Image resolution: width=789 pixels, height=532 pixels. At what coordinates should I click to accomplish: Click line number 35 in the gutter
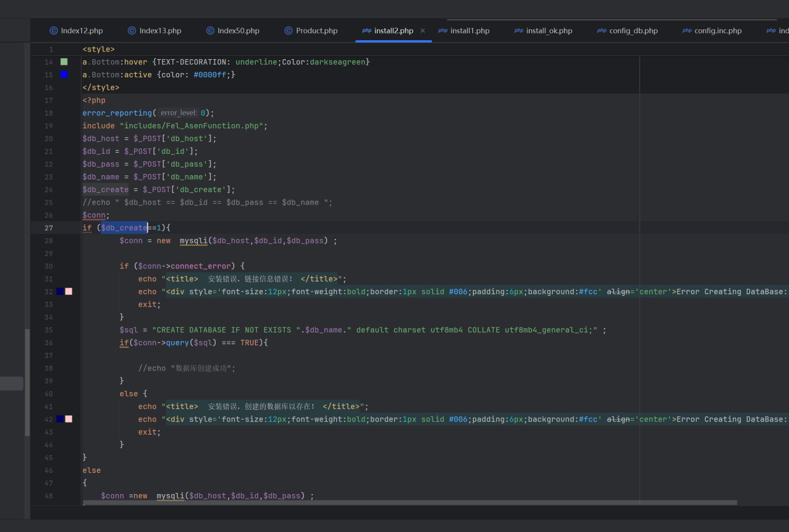49,330
